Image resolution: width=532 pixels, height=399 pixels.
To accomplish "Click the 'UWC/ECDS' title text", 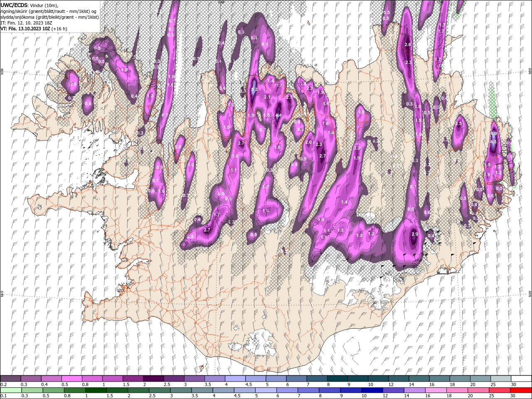I will (14, 5).
